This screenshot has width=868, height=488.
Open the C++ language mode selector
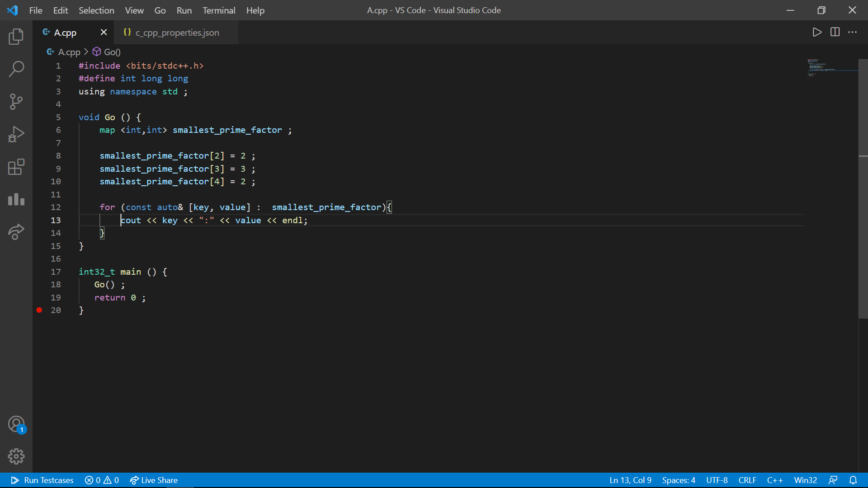click(774, 480)
